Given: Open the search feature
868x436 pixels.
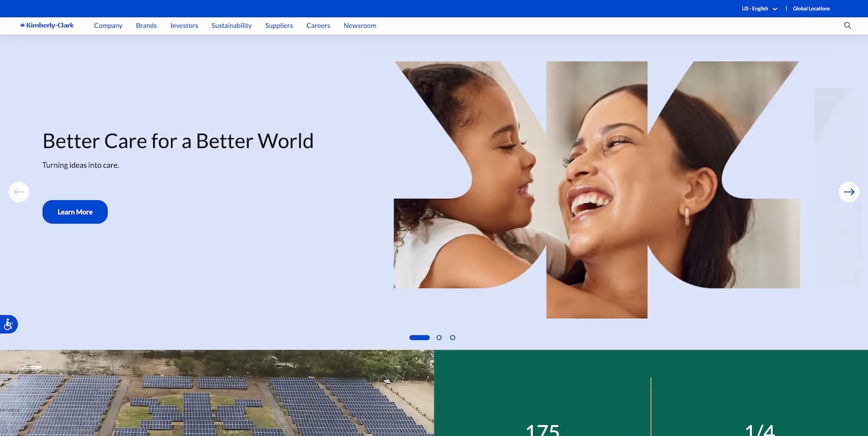Looking at the screenshot, I should [847, 25].
